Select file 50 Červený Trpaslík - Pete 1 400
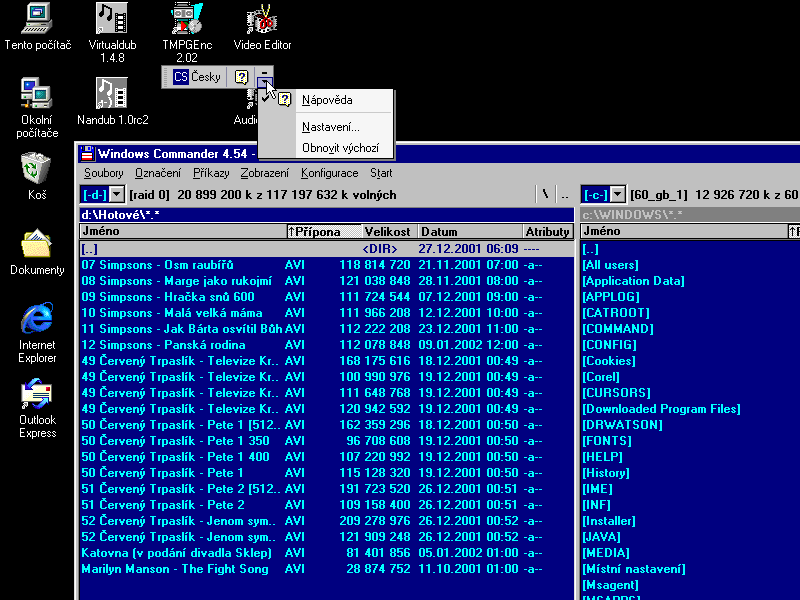The height and width of the screenshot is (600, 800). click(327, 457)
